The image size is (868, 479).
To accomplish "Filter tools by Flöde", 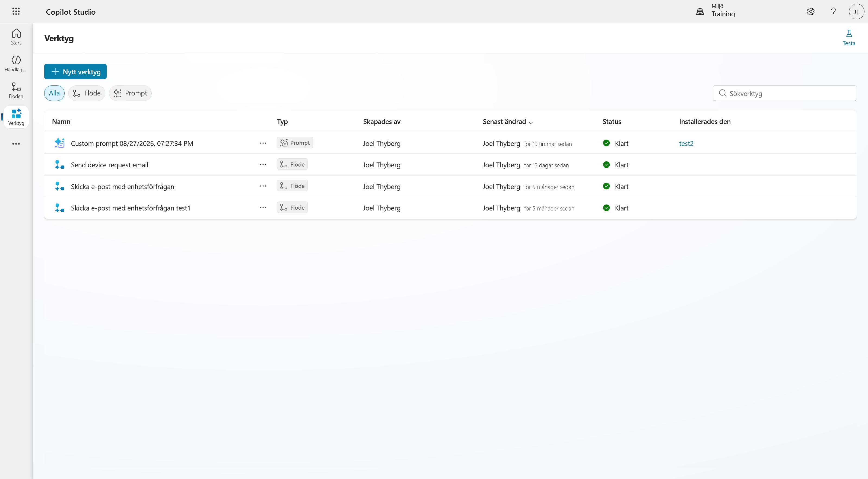I will tap(87, 93).
